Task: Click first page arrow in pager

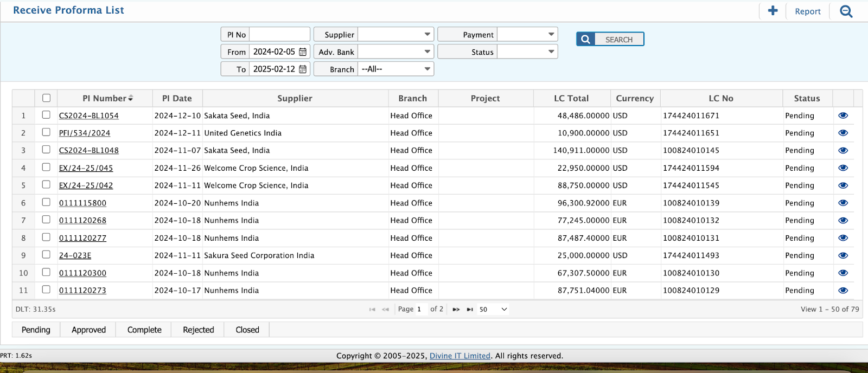Action: pos(372,310)
